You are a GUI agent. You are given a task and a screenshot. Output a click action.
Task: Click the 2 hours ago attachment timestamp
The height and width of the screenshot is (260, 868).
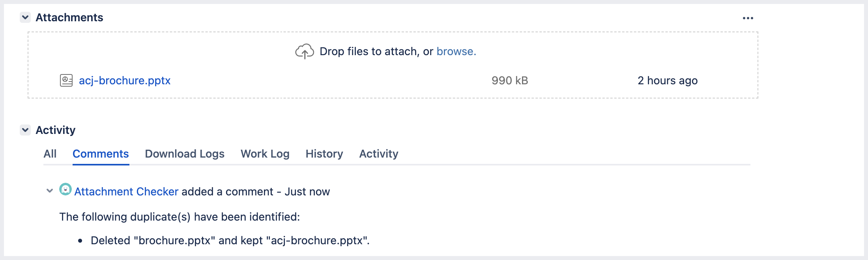(x=667, y=80)
